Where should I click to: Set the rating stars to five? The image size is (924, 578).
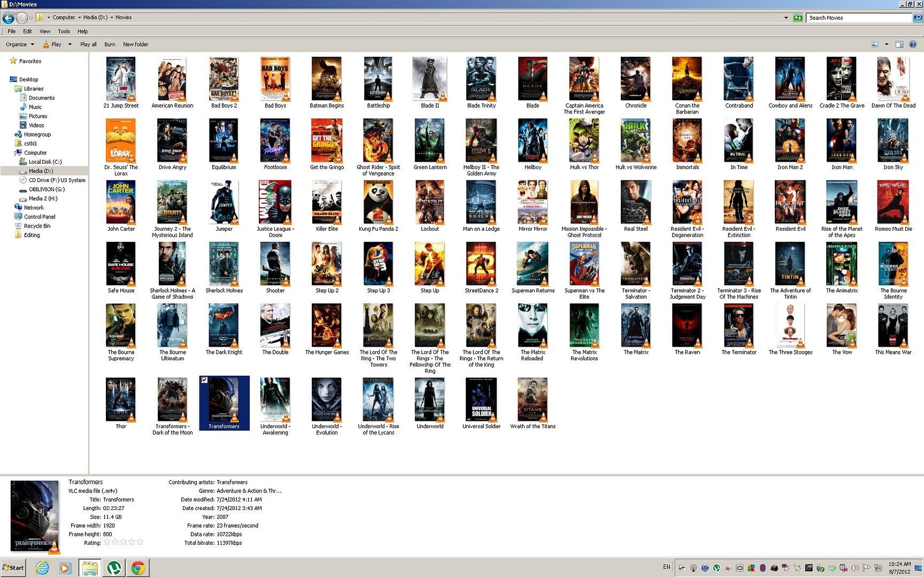coord(140,542)
